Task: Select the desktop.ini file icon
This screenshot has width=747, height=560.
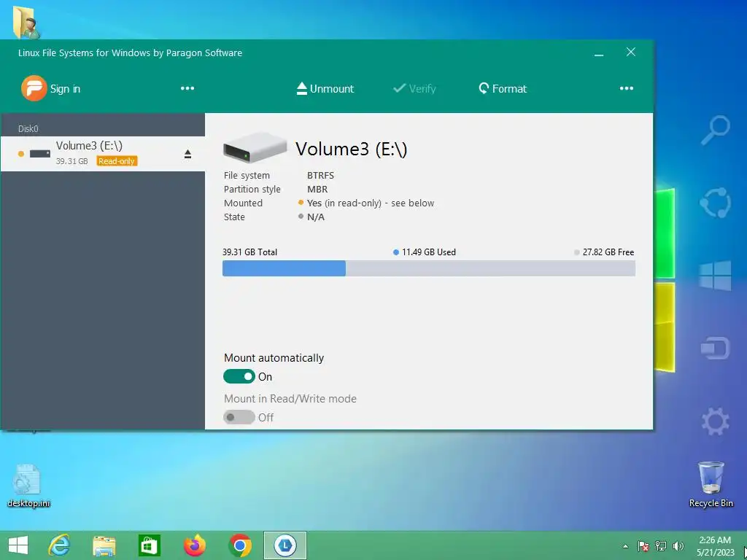Action: [x=28, y=486]
